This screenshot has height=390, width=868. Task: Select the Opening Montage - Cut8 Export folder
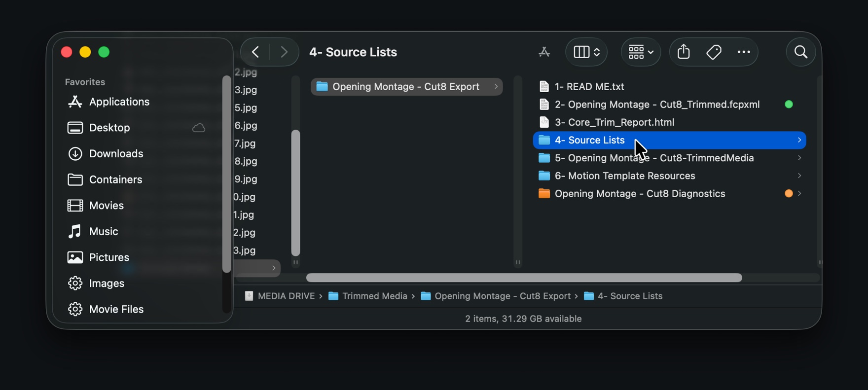(x=406, y=87)
